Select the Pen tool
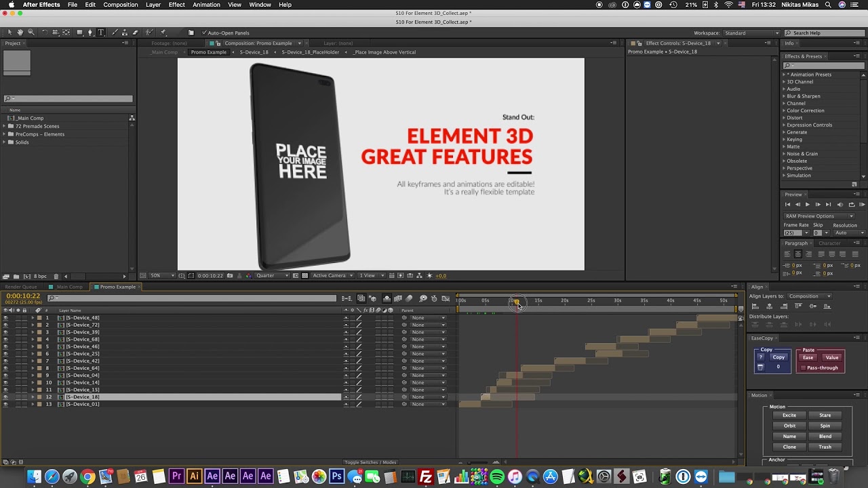Screen dimensions: 868x488 tap(91, 33)
